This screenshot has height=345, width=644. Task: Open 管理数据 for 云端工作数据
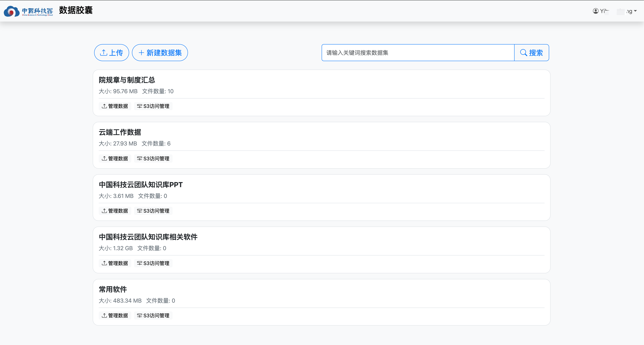[115, 159]
